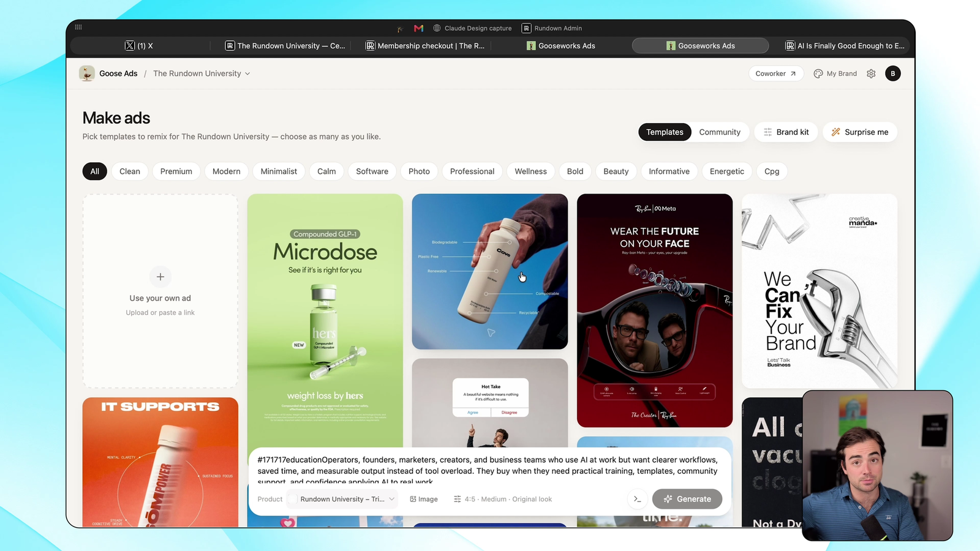Image resolution: width=980 pixels, height=551 pixels.
Task: Filter templates by Clean
Action: point(130,171)
